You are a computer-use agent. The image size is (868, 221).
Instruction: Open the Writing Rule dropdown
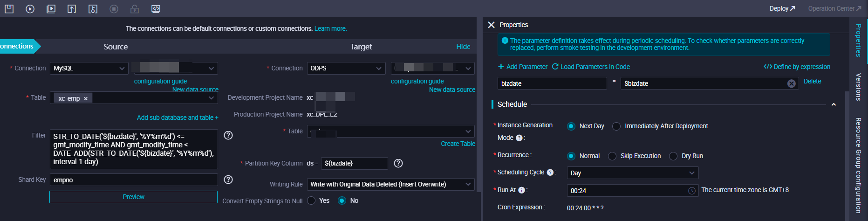tap(390, 185)
